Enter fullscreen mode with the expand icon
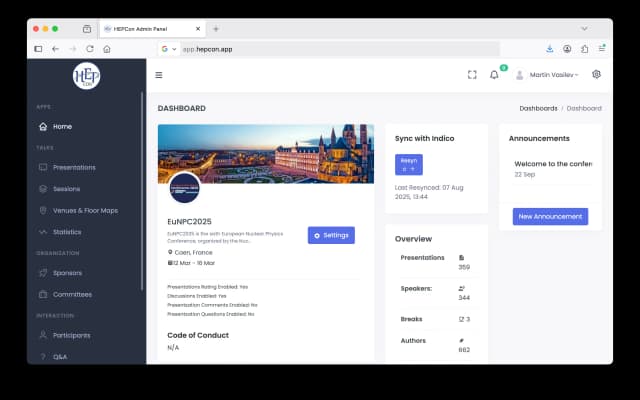 (x=472, y=75)
